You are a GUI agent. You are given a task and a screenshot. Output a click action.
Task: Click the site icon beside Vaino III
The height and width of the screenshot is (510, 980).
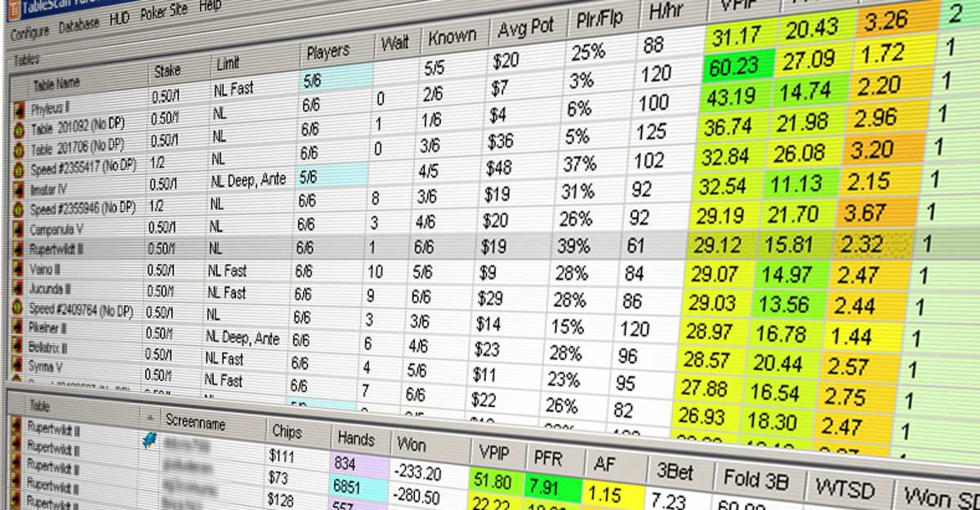point(18,268)
